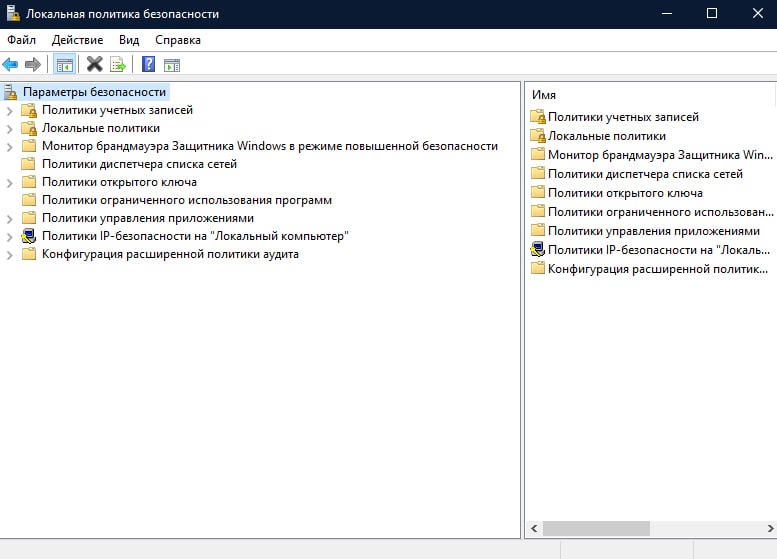Expand Конфигурация расширенной политики аудита node
The image size is (777, 559).
coord(9,255)
